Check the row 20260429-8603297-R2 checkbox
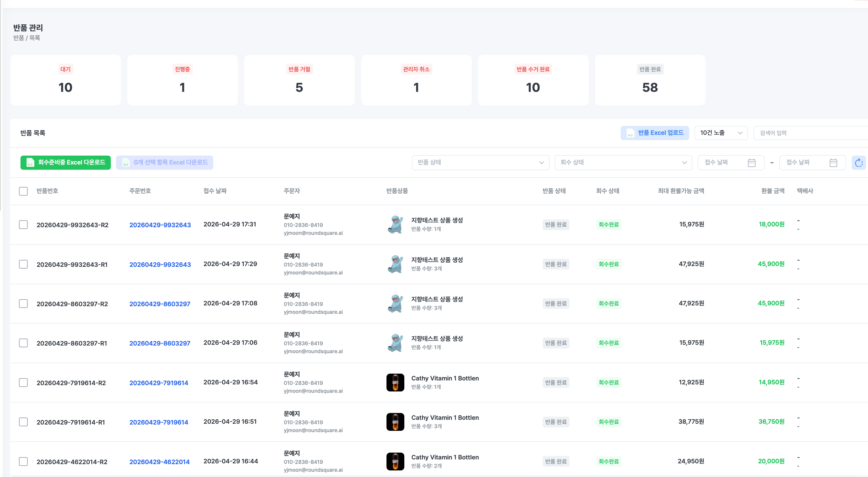868x477 pixels. tap(23, 304)
